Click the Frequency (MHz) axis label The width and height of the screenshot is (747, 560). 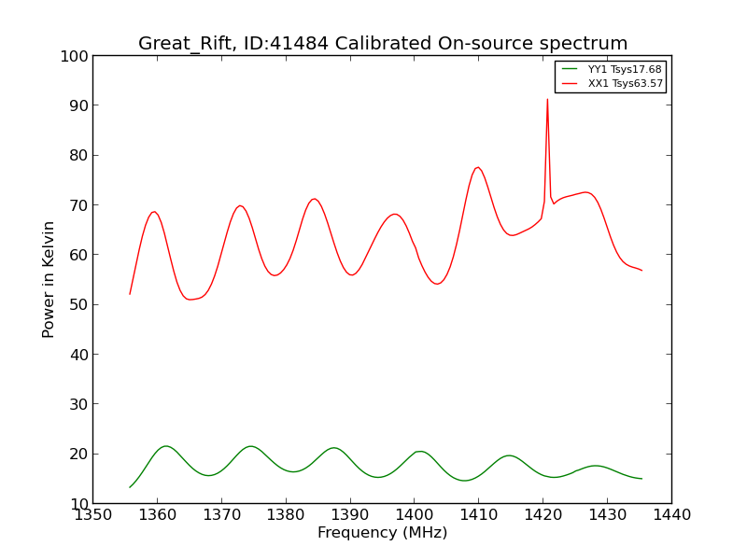[x=383, y=533]
